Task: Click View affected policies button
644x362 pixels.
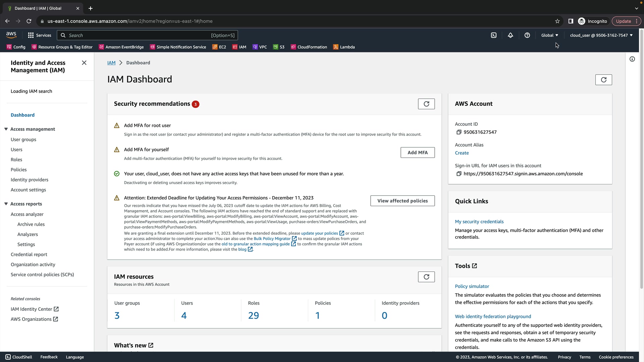Action: point(402,201)
